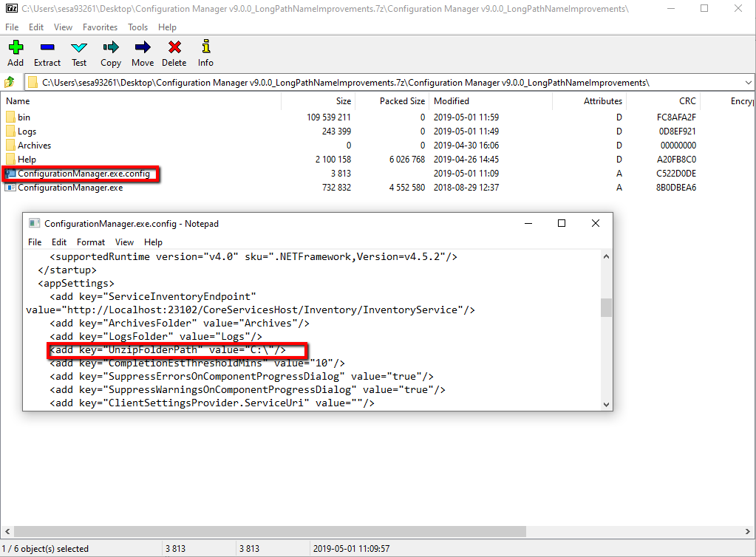Image resolution: width=756 pixels, height=557 pixels.
Task: Sort by the CRC column header
Action: [663, 101]
